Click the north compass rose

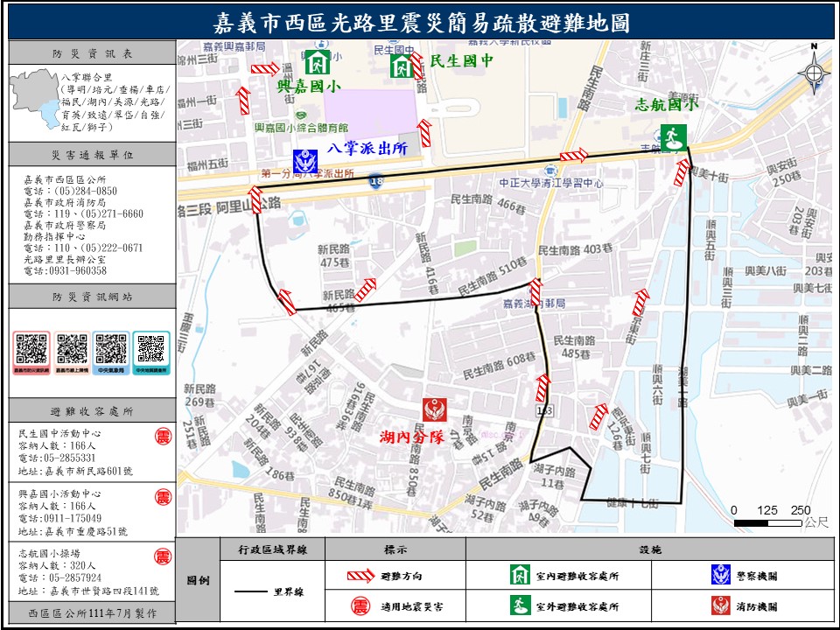click(814, 72)
